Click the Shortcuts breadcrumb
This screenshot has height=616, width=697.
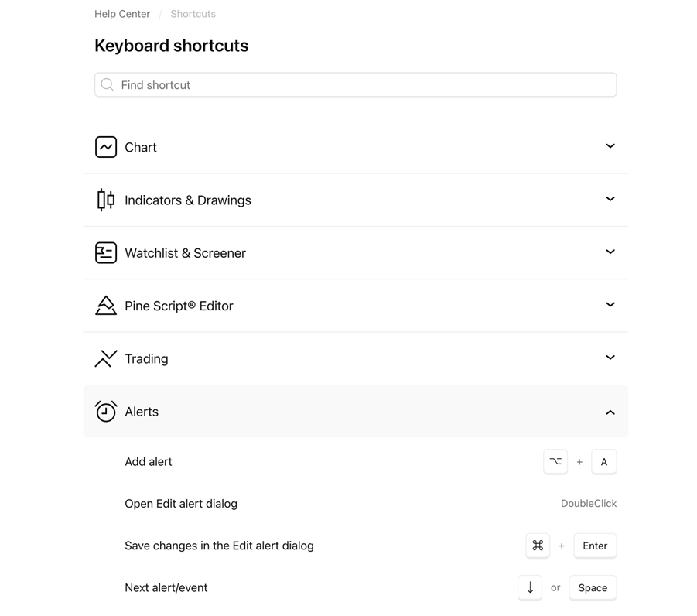coord(193,14)
